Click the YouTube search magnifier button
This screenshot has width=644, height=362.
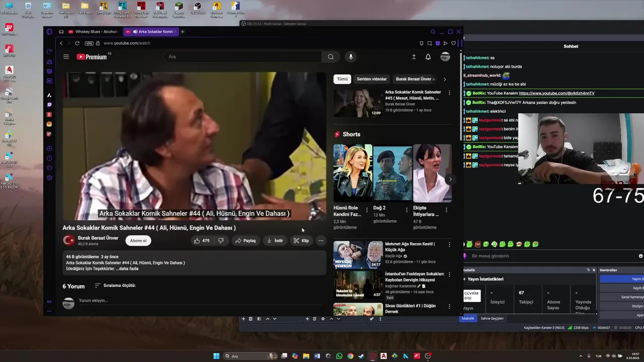tap(331, 57)
